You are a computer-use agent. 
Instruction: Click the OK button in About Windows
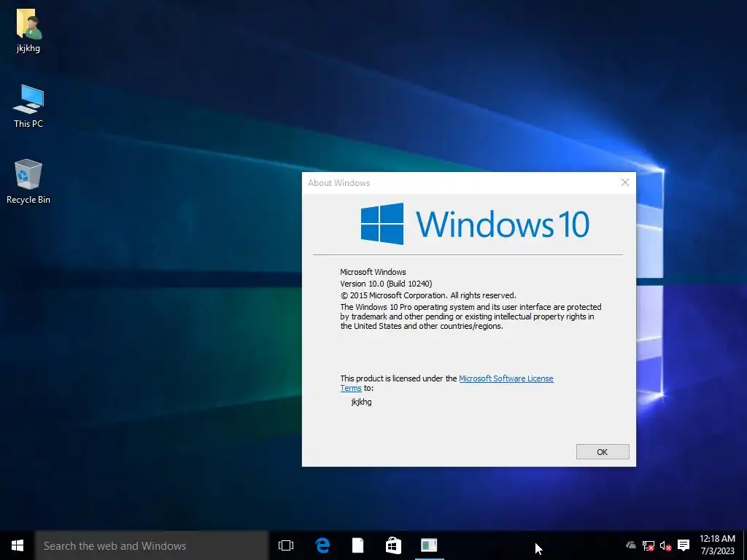tap(603, 452)
